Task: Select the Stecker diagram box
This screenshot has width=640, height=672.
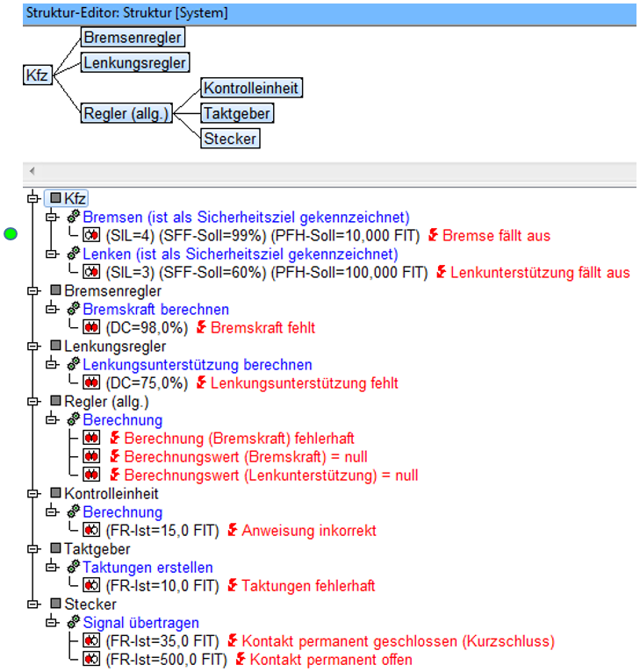Action: [x=230, y=139]
